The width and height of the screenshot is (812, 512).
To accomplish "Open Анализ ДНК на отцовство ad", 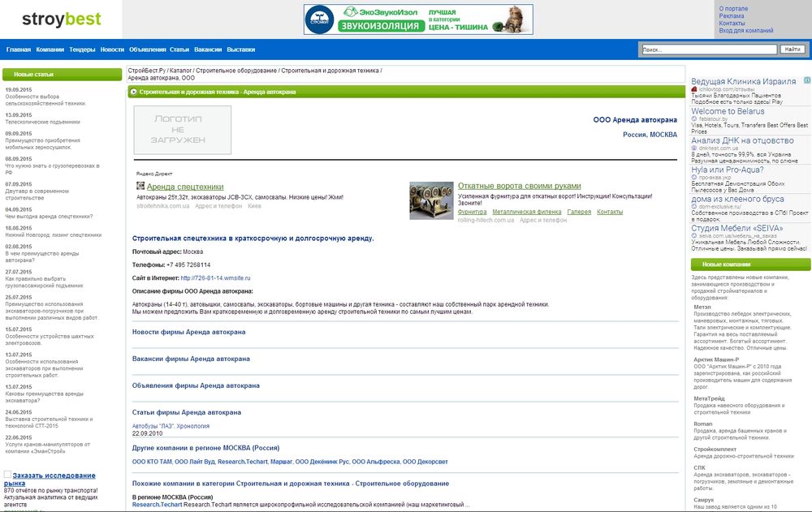I will click(742, 140).
